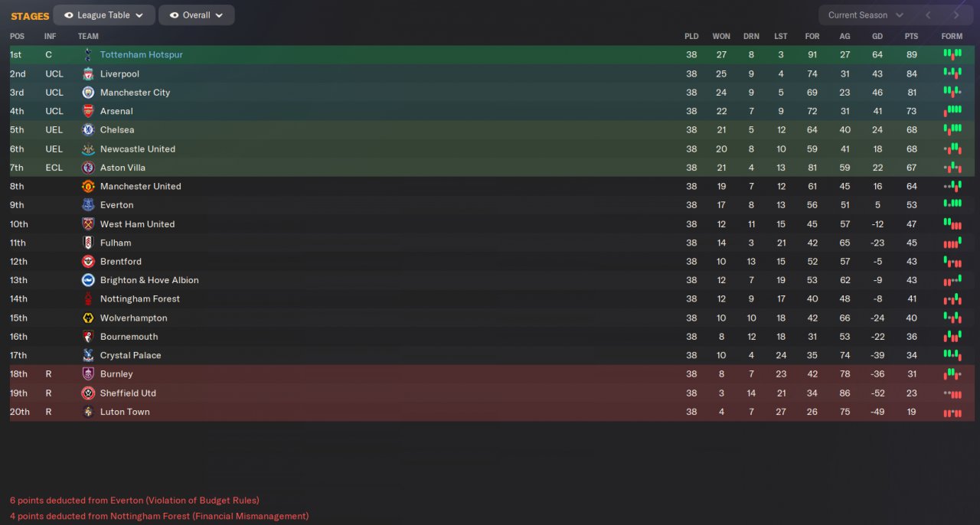980x525 pixels.
Task: Sort table by PTS column header
Action: point(911,36)
